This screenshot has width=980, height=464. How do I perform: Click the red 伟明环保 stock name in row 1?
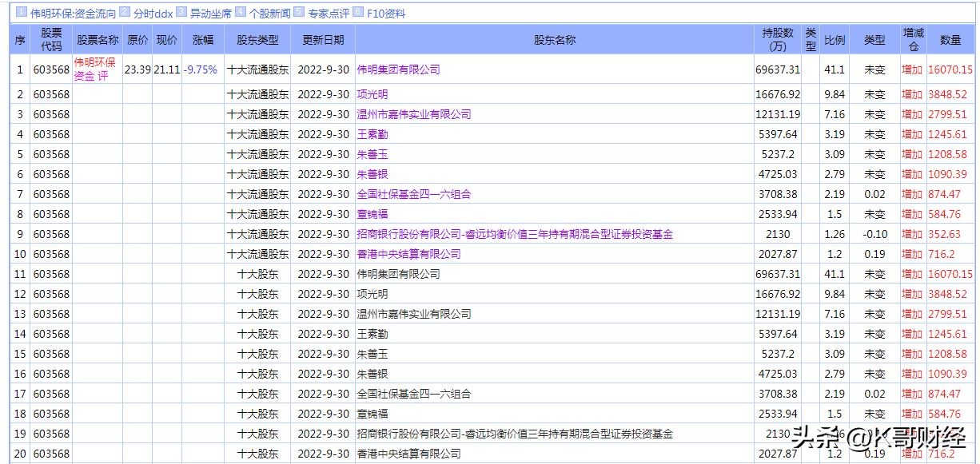(x=94, y=62)
